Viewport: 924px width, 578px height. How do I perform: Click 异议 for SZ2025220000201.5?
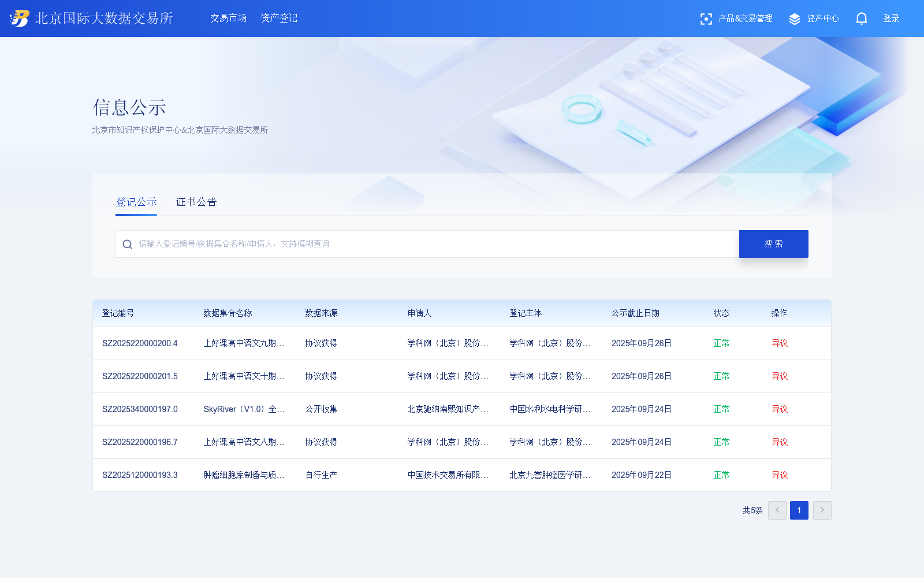point(780,376)
